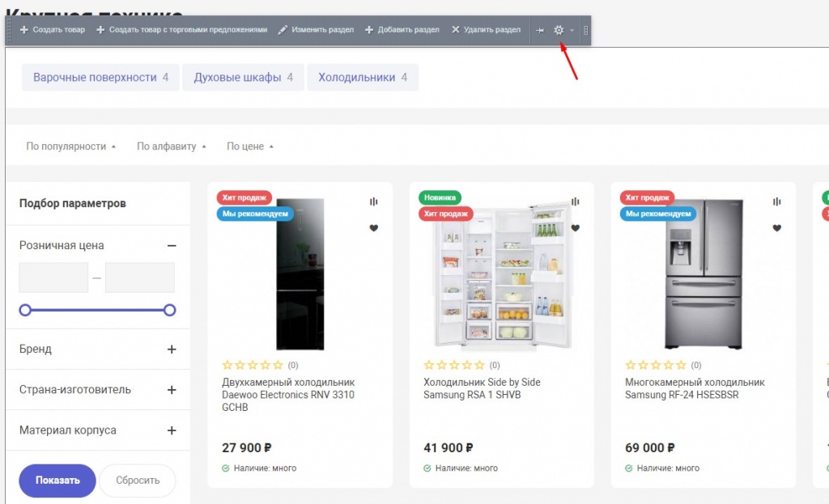The image size is (829, 504).
Task: Collapse the "Розничная цена" filter section
Action: click(172, 246)
